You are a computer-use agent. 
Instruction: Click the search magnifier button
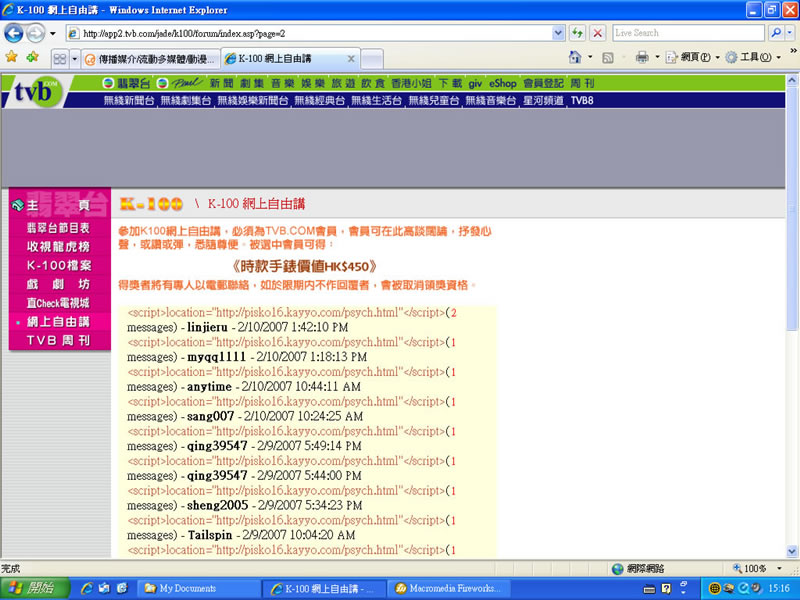click(x=776, y=33)
